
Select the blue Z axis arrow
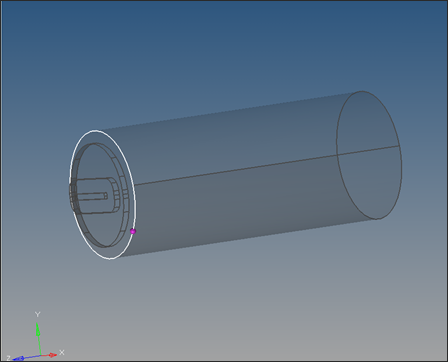[x=26, y=358]
